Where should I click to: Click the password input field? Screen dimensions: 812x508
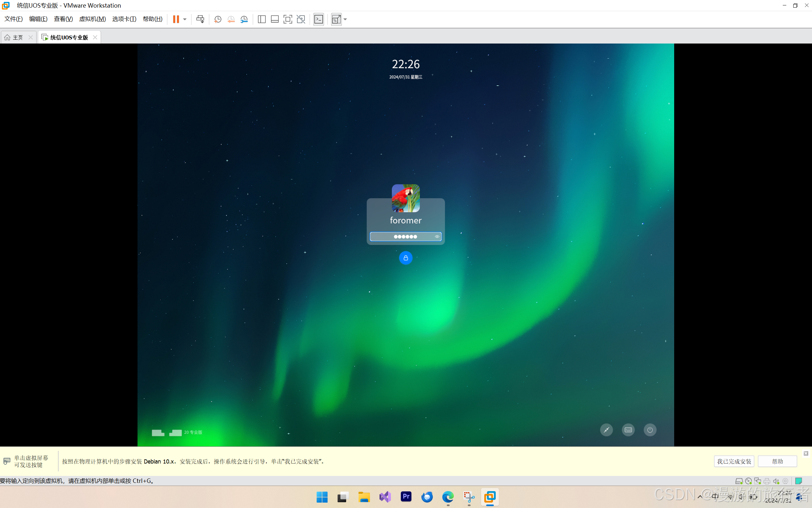[406, 237]
